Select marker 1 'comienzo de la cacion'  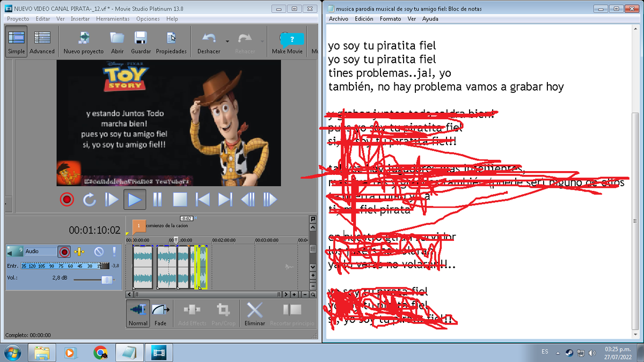point(138,226)
